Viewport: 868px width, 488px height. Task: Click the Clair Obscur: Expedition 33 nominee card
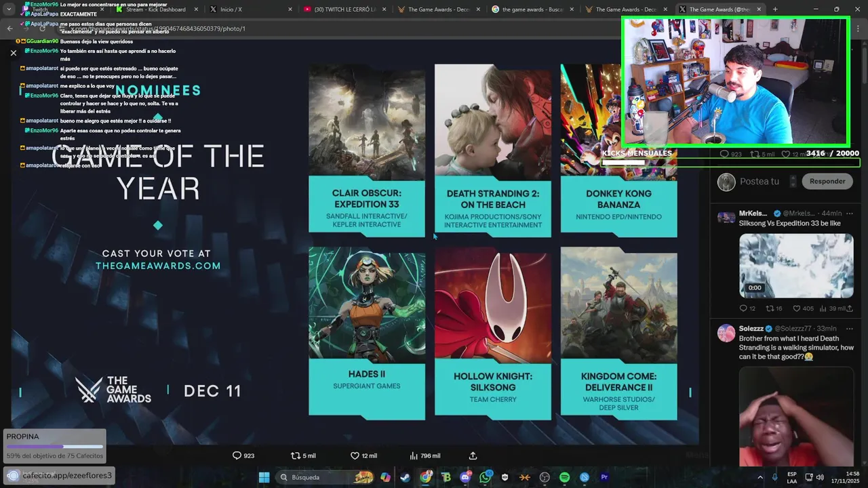[x=367, y=150]
